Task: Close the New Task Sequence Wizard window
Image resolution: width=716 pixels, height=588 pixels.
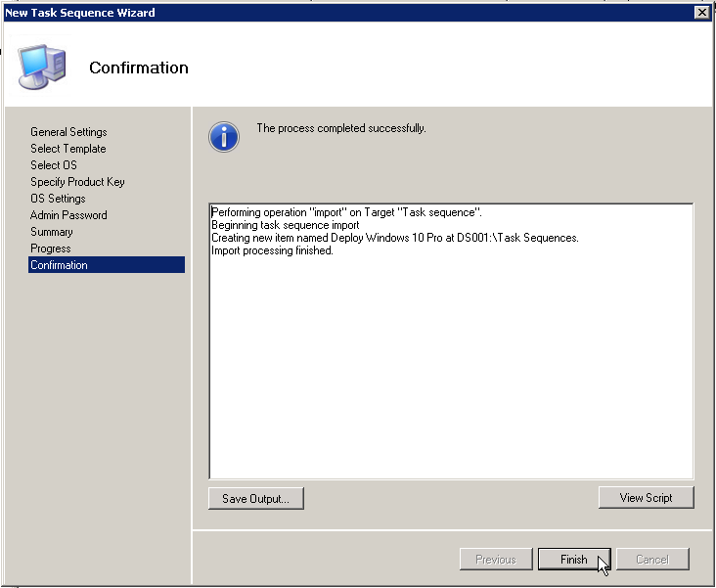Action: coord(701,12)
